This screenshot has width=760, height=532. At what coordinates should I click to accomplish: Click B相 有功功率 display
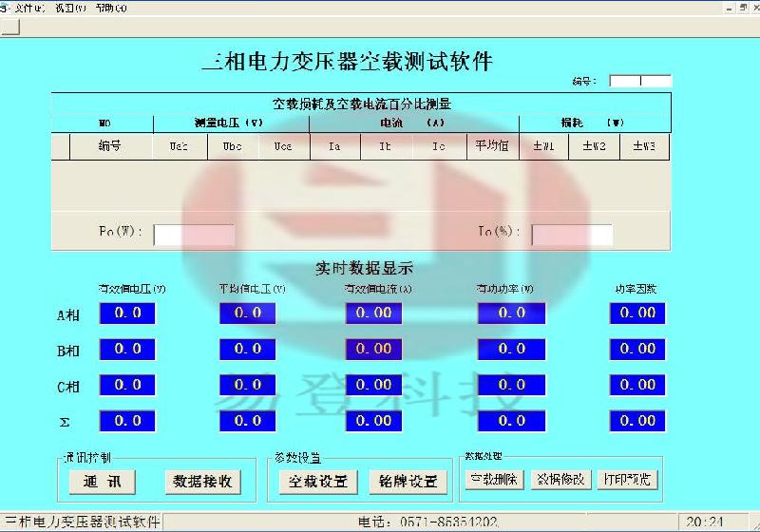click(x=511, y=350)
